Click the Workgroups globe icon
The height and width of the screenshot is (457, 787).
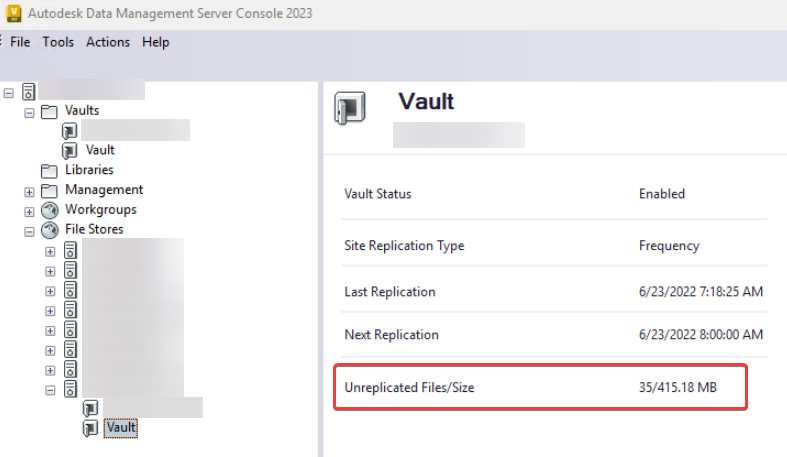(49, 210)
